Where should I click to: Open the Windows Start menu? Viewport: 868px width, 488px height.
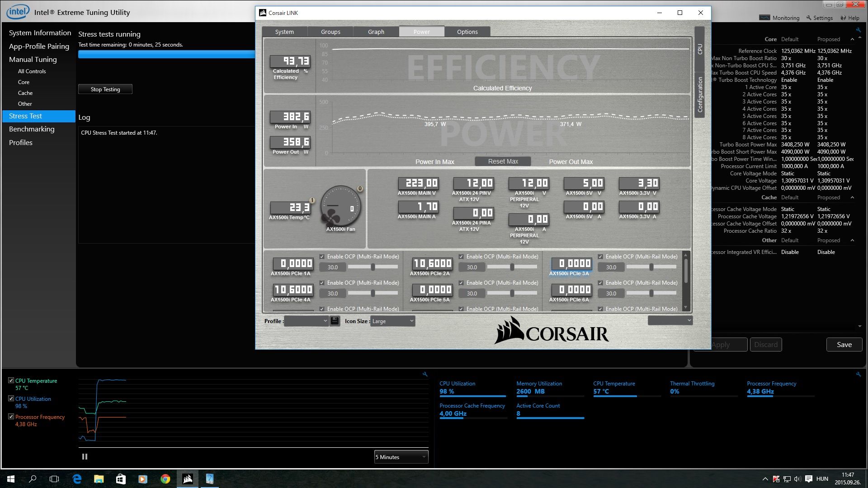point(11,479)
